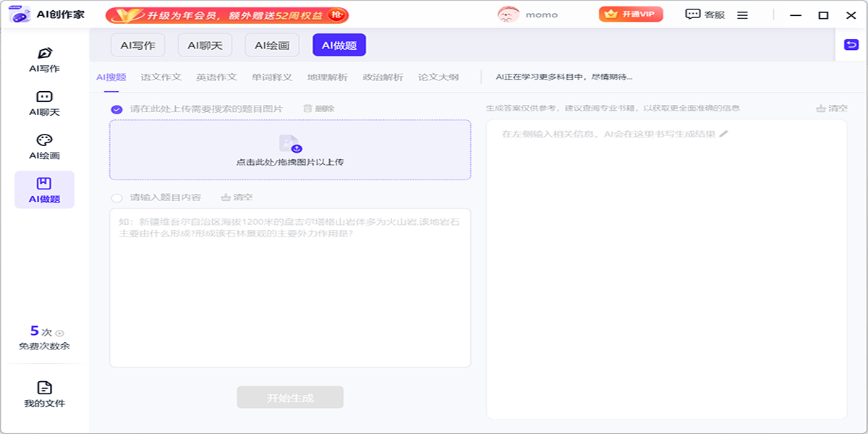868x434 pixels.
Task: Switch to the AI做题 top tab
Action: pyautogui.click(x=339, y=45)
